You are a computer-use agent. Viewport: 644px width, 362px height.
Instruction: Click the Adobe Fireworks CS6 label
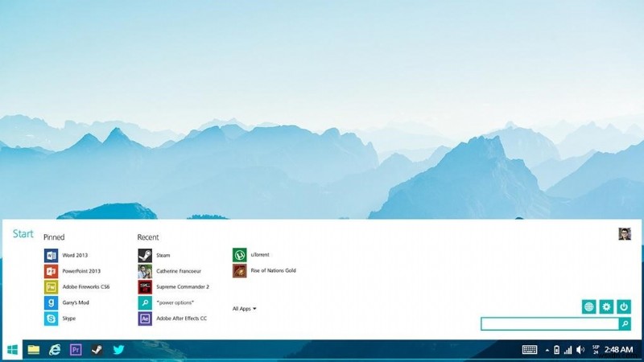[86, 287]
